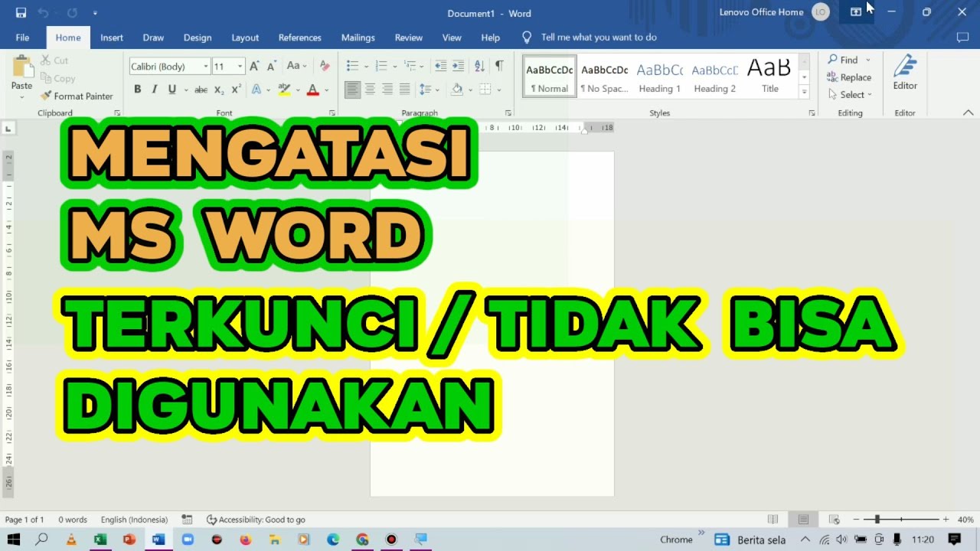This screenshot has width=980, height=551.
Task: Decrease font size with Shrink Font
Action: coord(271,67)
